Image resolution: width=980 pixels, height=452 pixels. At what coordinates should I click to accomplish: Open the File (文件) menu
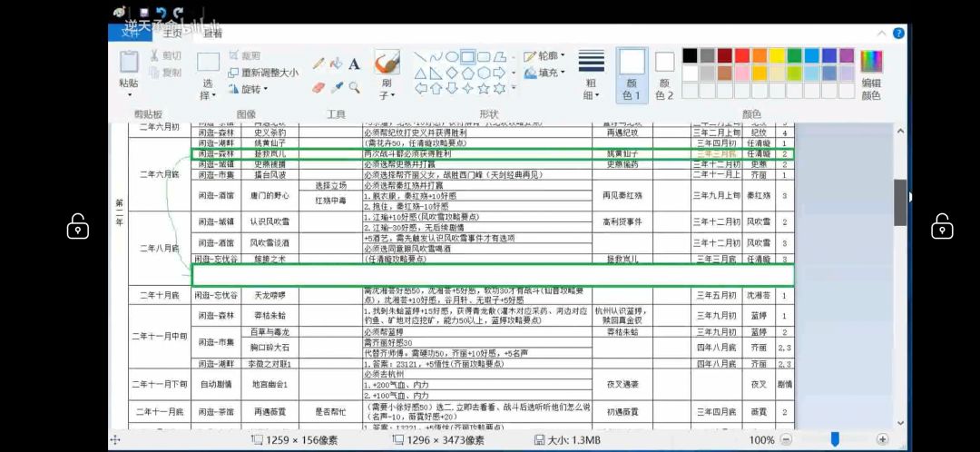[130, 34]
